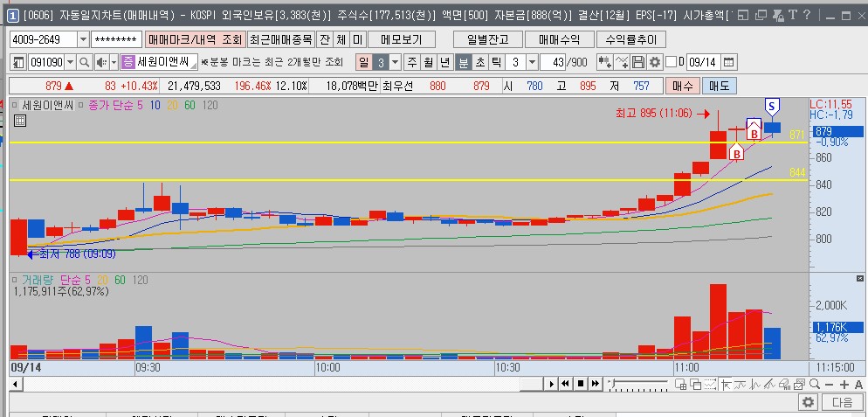Click the chart zoom magnifier icon at the bottom

click(x=815, y=384)
